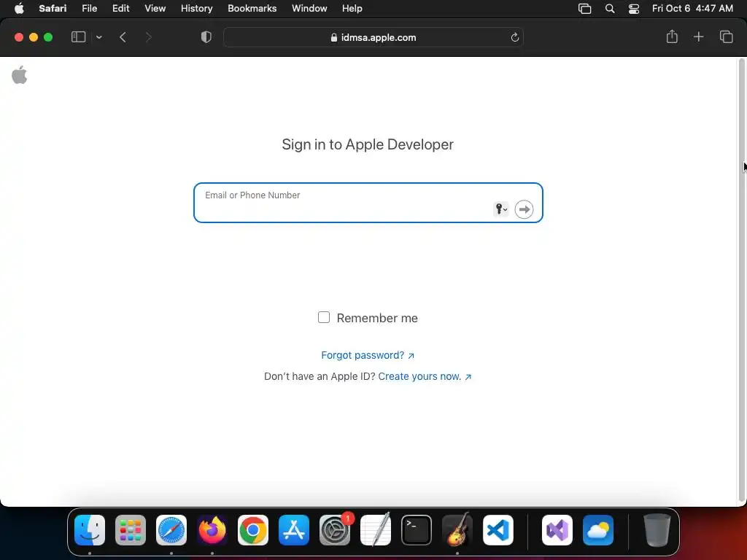Close the Safari window with red button
The width and height of the screenshot is (747, 560).
point(19,37)
